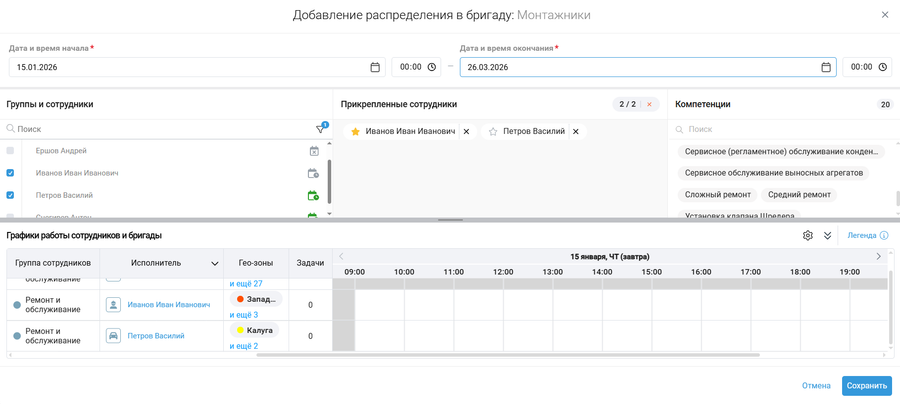Viewport: 900px width, 404px height.
Task: Click the schedule icon beside Ершов Андрей
Action: click(x=313, y=151)
